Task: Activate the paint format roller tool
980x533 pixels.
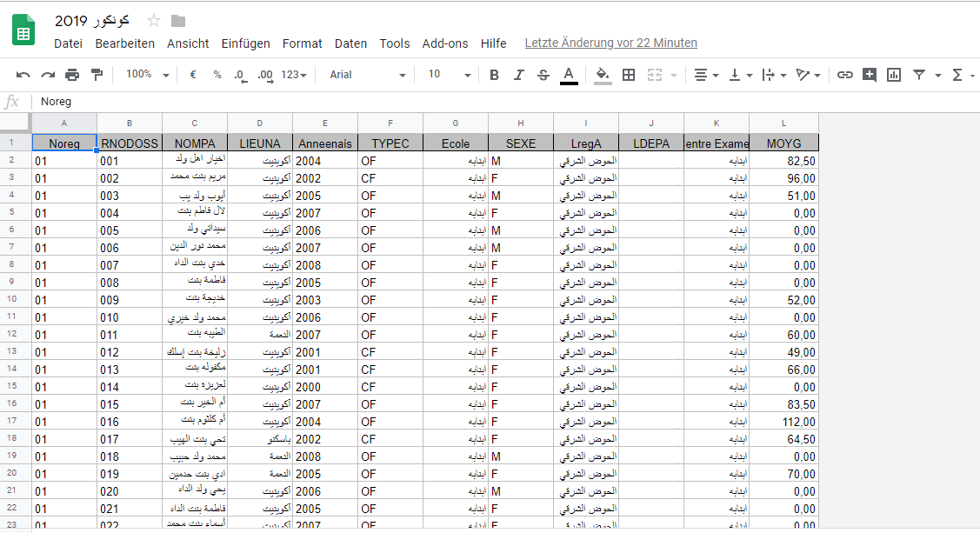Action: 97,76
